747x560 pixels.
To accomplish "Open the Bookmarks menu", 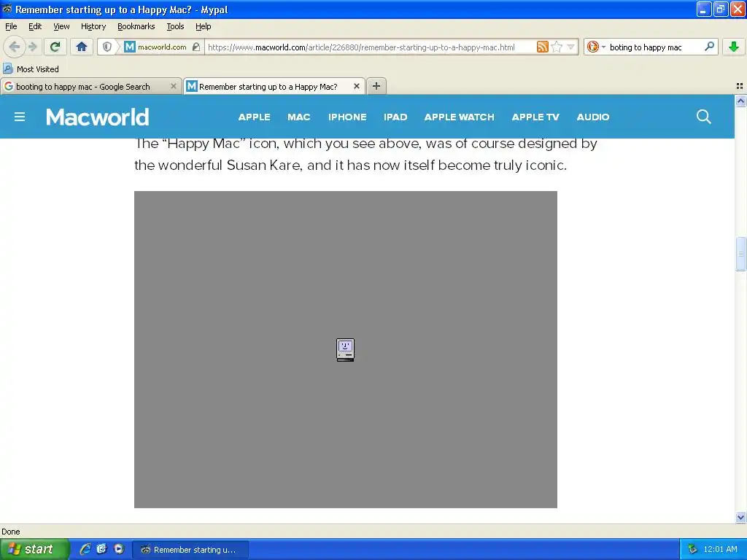I will 136,26.
